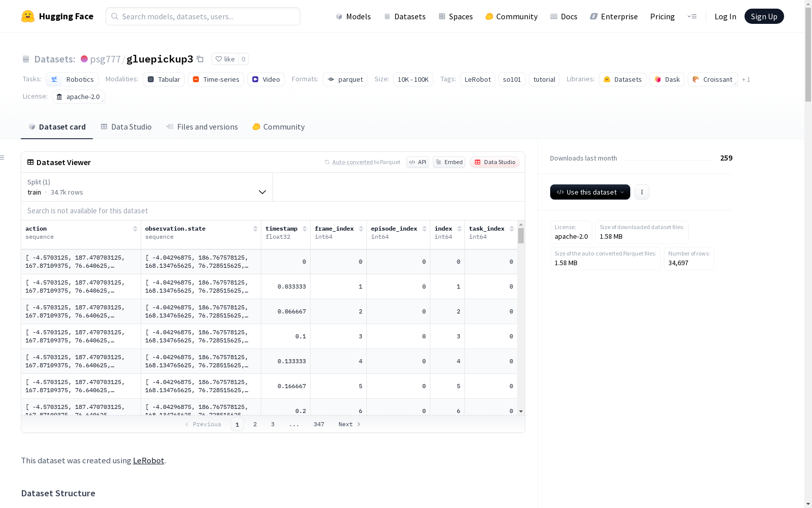Click the table scroll-down arrow

pos(521,411)
